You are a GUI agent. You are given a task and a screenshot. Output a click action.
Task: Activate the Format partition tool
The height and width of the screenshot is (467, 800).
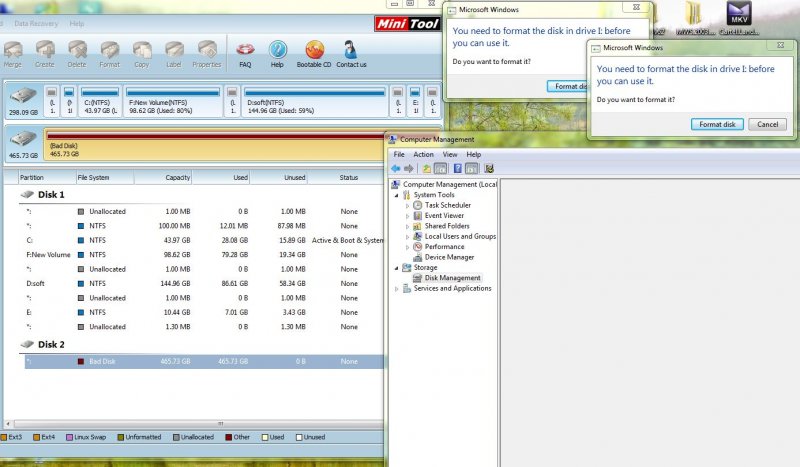pyautogui.click(x=110, y=54)
